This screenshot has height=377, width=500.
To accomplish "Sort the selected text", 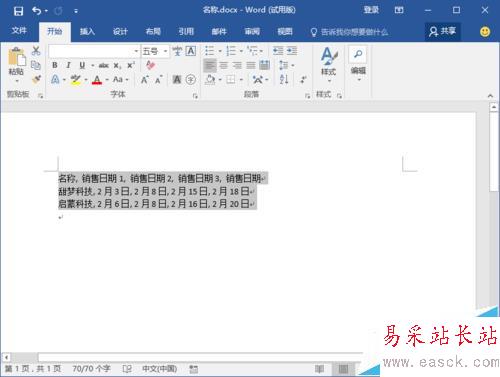I will click(284, 80).
